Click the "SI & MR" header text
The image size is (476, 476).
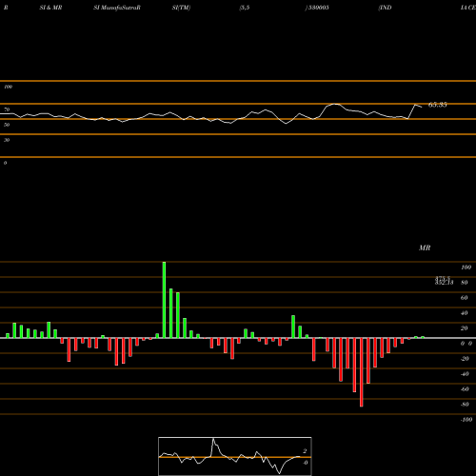(50, 8)
